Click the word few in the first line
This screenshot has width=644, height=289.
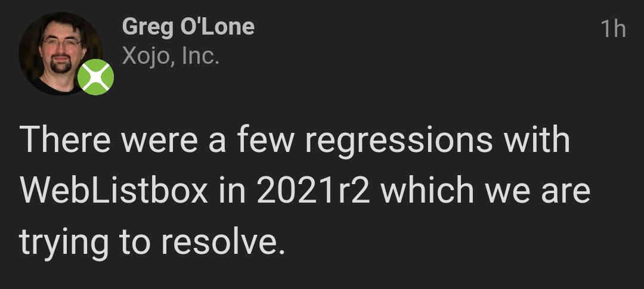click(x=265, y=139)
